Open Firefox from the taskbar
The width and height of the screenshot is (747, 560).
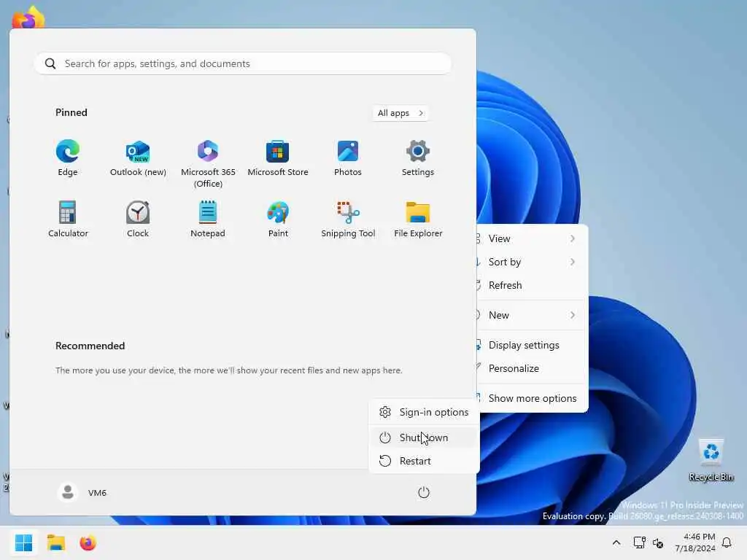pyautogui.click(x=88, y=542)
